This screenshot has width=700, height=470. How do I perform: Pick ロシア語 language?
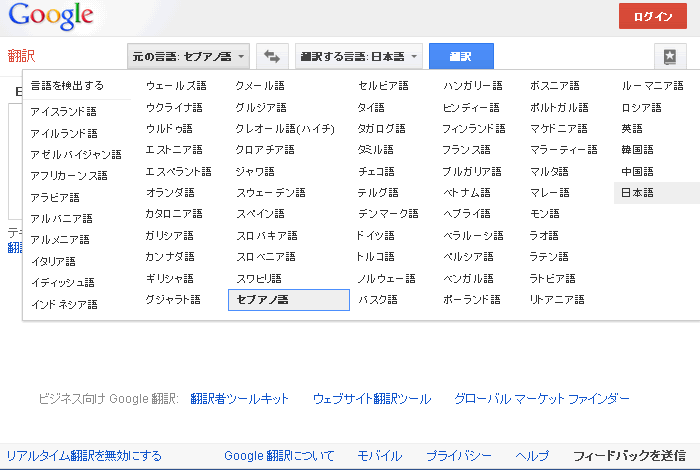coord(642,108)
